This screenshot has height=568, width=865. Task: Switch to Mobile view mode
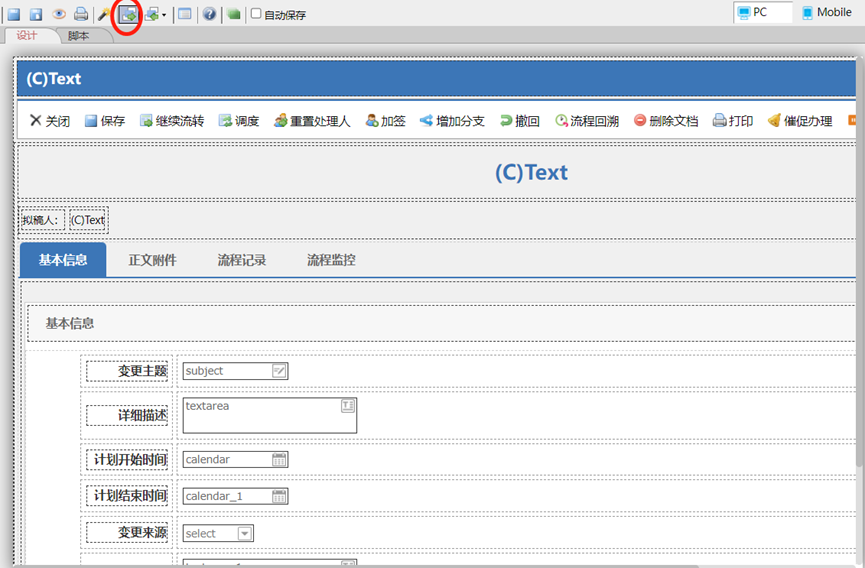pos(827,12)
